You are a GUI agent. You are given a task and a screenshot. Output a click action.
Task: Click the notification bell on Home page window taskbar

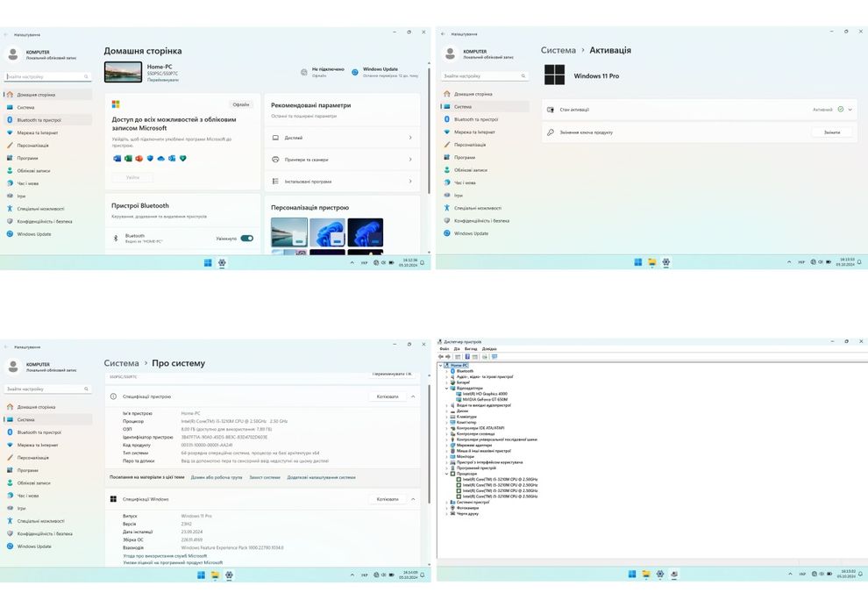point(423,263)
